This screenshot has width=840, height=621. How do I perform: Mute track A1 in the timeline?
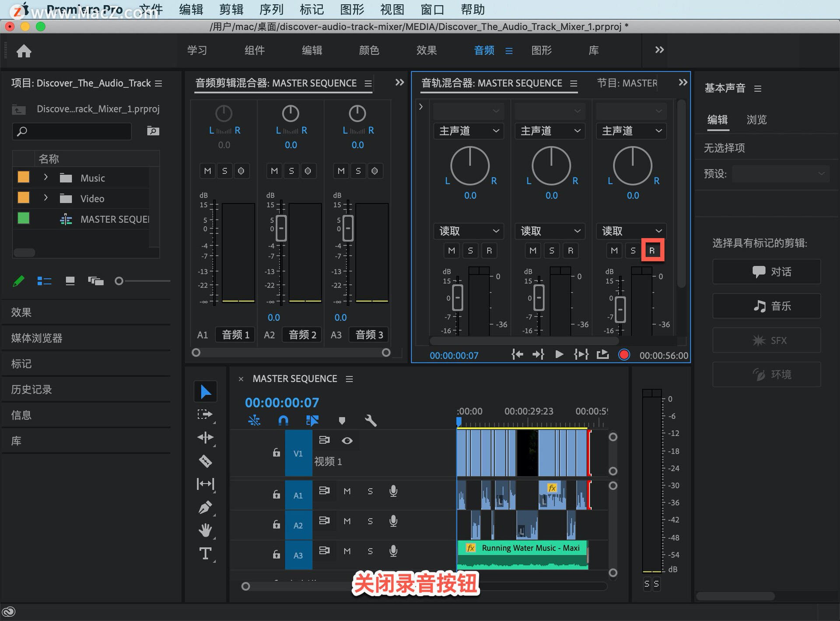(347, 491)
